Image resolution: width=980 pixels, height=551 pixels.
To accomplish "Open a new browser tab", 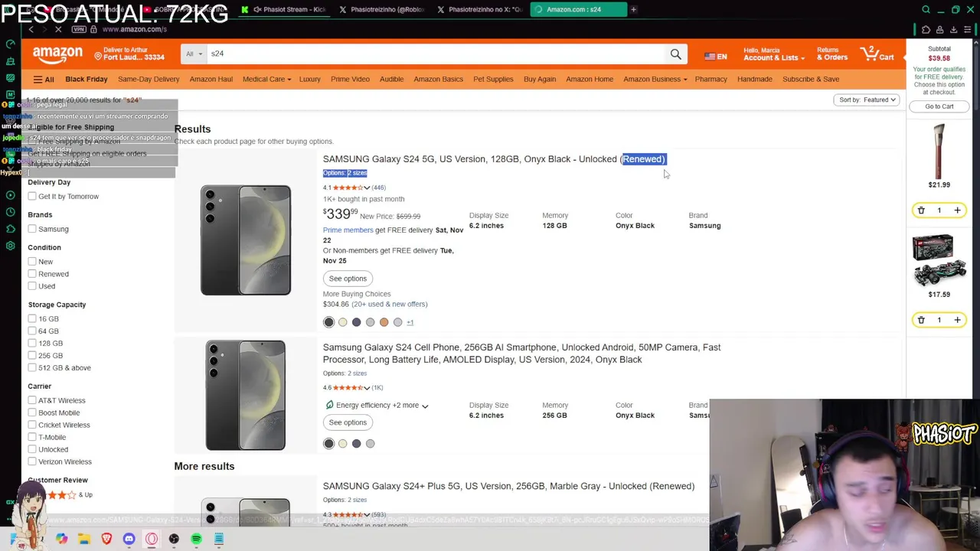I will tap(633, 9).
